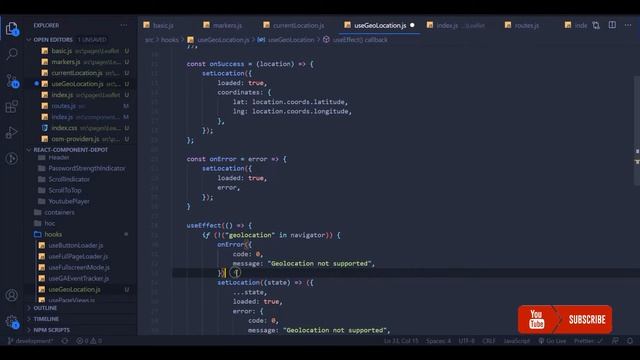The image size is (640, 360).
Task: Expand the hoc folder
Action: click(50, 223)
